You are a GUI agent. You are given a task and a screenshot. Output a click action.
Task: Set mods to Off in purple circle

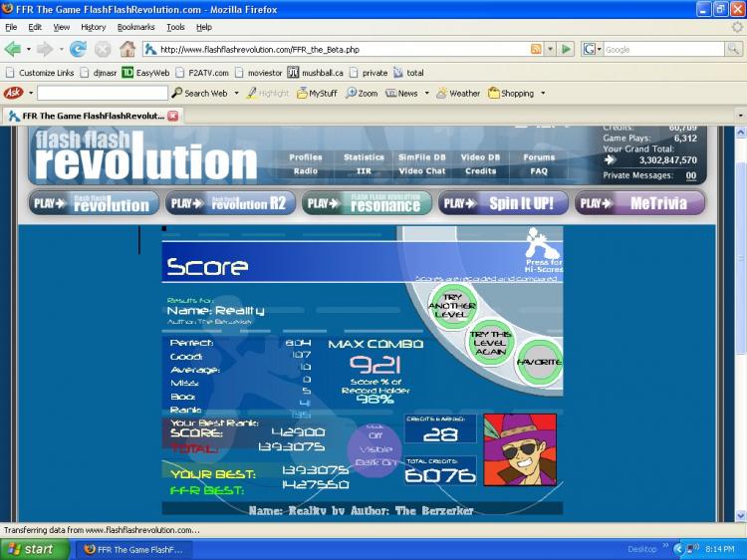[375, 434]
